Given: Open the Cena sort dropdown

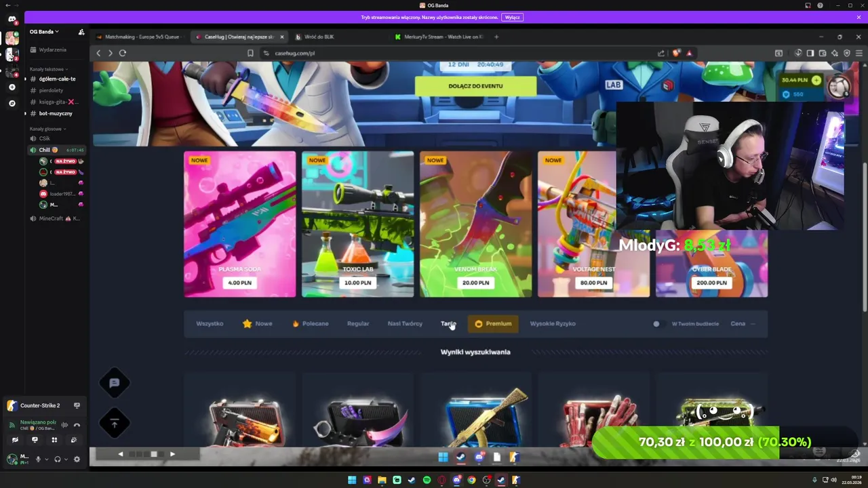Looking at the screenshot, I should click(743, 323).
